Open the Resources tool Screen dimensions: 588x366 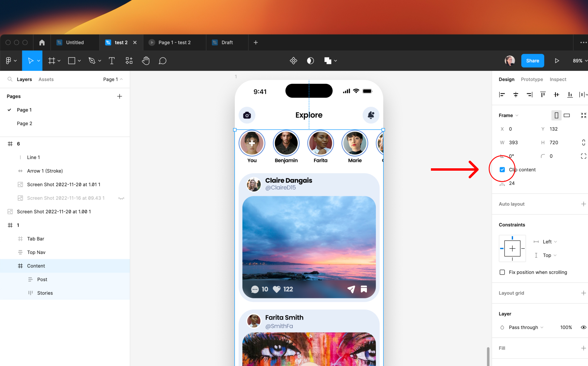coord(129,61)
